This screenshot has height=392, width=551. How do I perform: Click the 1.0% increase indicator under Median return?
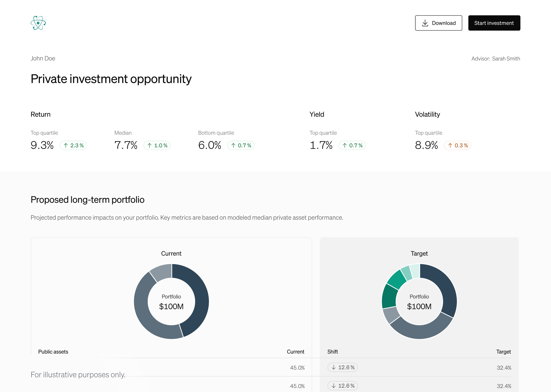157,145
